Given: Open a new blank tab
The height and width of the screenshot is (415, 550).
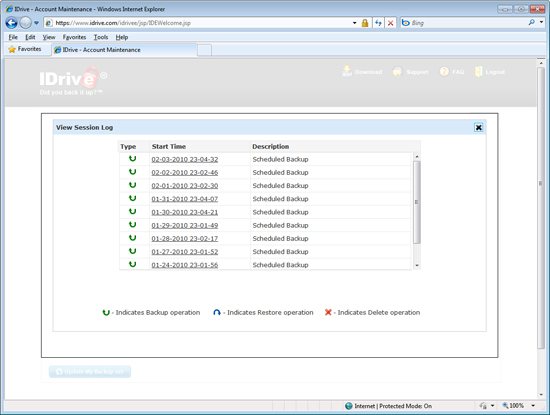Looking at the screenshot, I should point(204,50).
